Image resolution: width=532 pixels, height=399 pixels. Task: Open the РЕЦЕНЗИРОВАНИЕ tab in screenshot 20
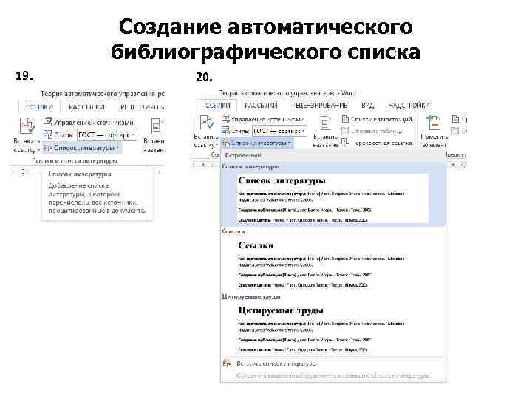[319, 106]
